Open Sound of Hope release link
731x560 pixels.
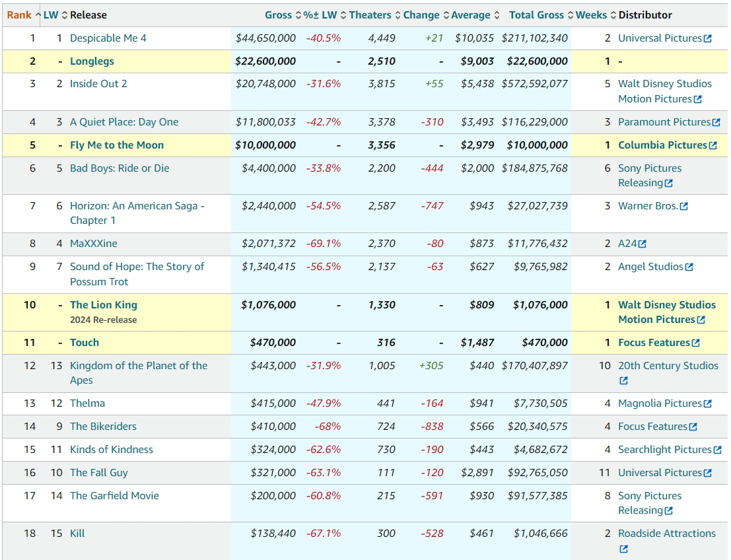coord(137,274)
